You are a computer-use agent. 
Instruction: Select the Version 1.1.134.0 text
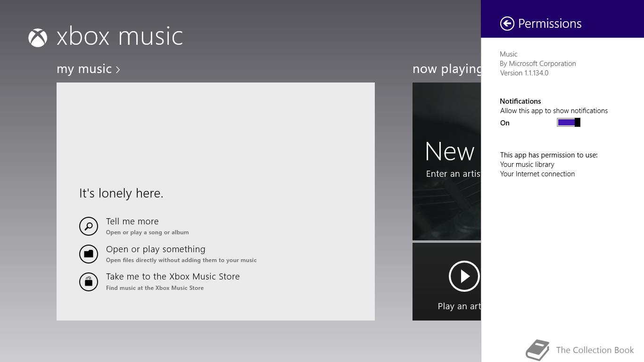524,73
